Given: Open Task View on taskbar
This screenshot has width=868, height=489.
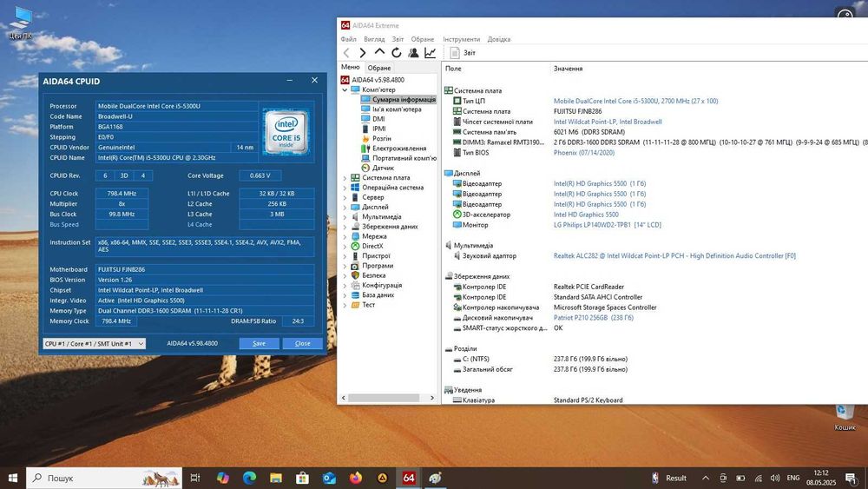Looking at the screenshot, I should point(194,478).
